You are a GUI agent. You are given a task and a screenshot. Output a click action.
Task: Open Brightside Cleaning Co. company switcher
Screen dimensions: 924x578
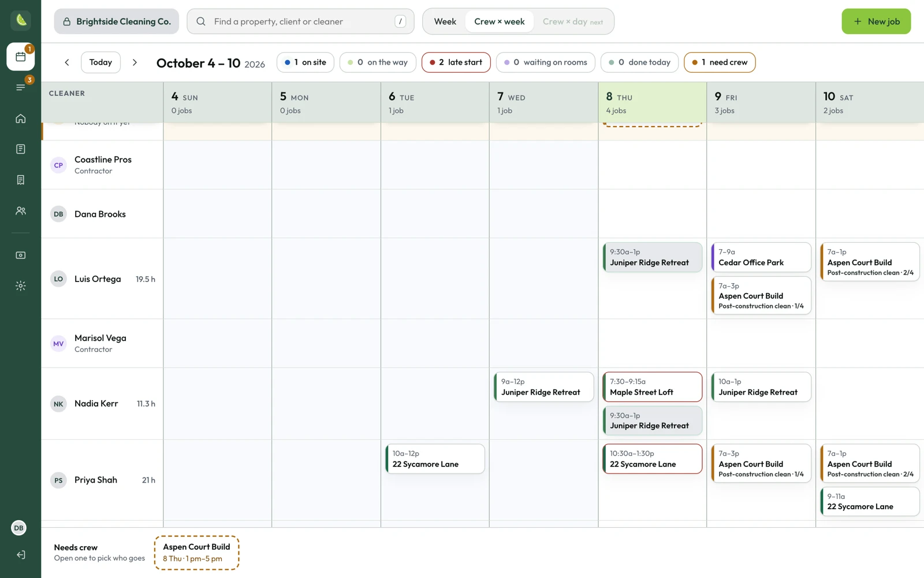point(117,21)
